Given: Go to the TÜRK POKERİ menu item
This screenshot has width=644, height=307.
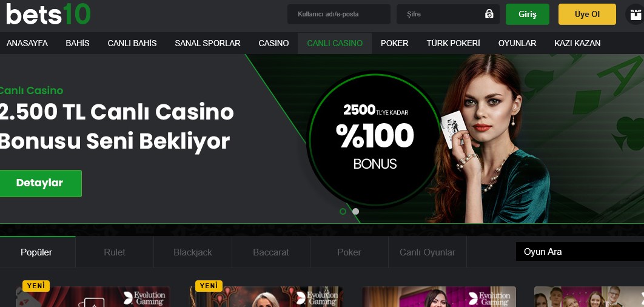Looking at the screenshot, I should point(453,43).
